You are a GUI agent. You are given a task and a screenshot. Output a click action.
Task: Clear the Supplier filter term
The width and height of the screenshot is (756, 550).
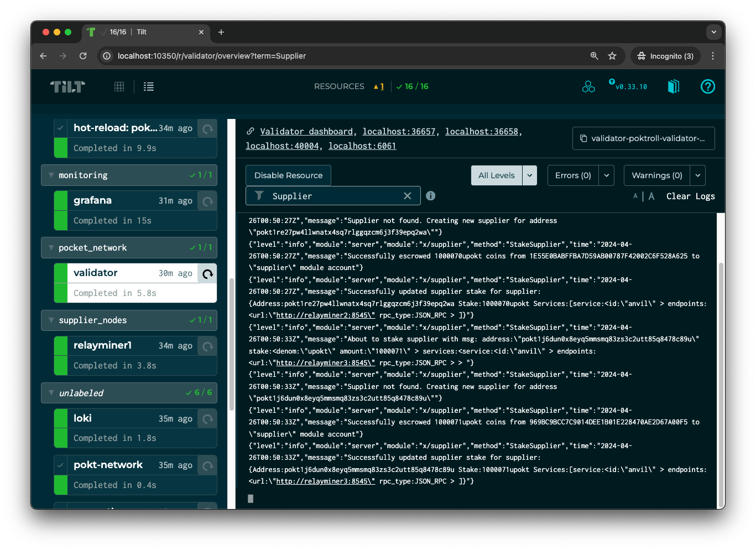pos(408,196)
